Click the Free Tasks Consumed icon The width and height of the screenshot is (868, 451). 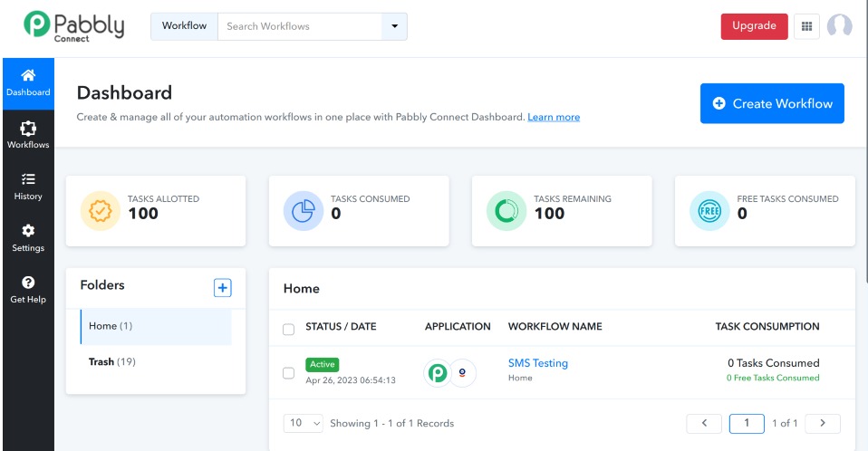(709, 211)
